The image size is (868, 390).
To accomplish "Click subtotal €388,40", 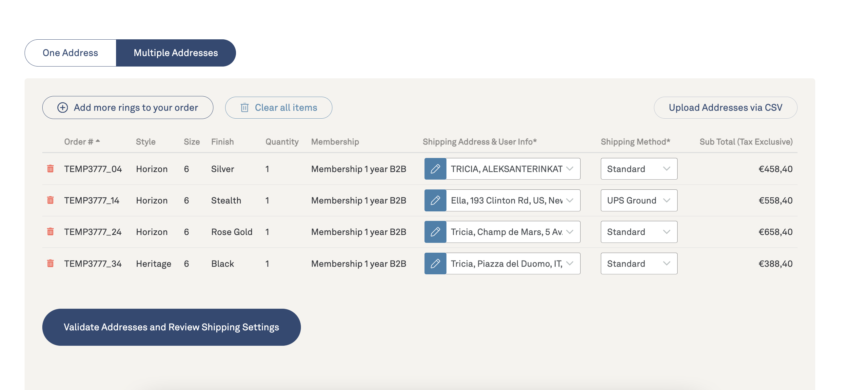I will pos(775,263).
